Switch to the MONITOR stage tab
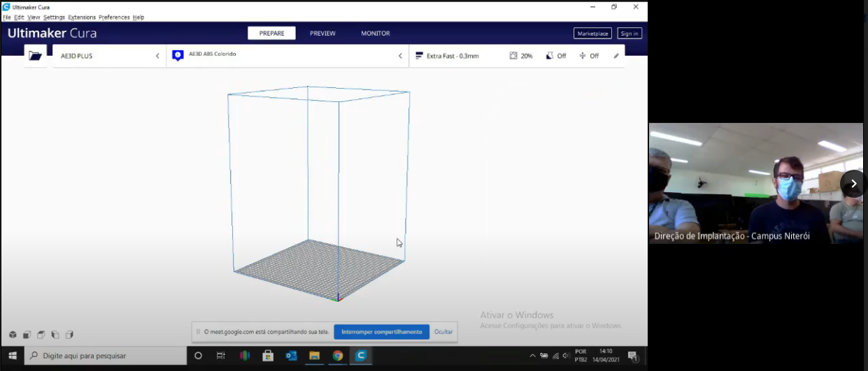The height and width of the screenshot is (371, 868). tap(376, 34)
